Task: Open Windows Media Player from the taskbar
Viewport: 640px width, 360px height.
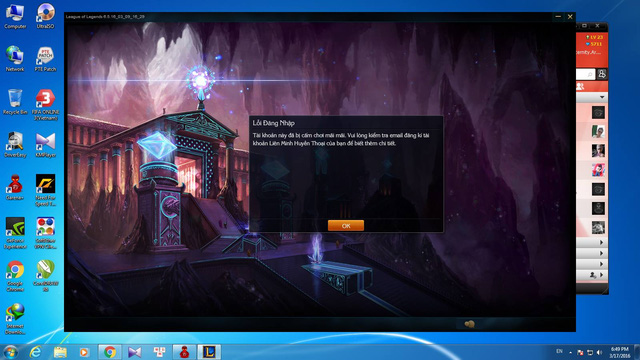Action: click(84, 352)
